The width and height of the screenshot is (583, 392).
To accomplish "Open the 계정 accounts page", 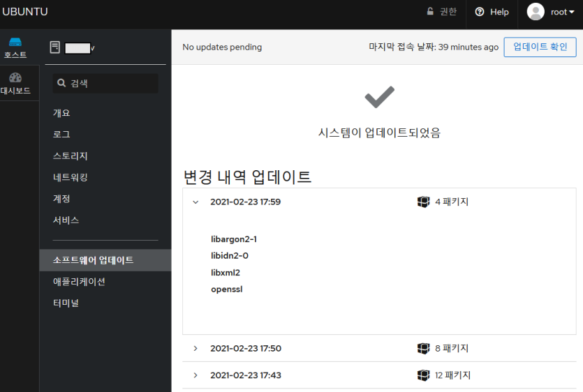I will [x=61, y=199].
